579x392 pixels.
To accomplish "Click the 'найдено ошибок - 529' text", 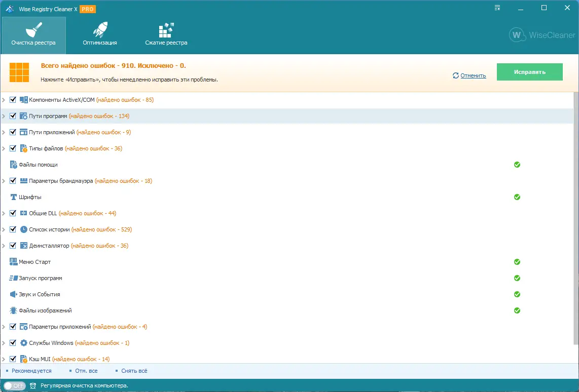I will 101,230.
